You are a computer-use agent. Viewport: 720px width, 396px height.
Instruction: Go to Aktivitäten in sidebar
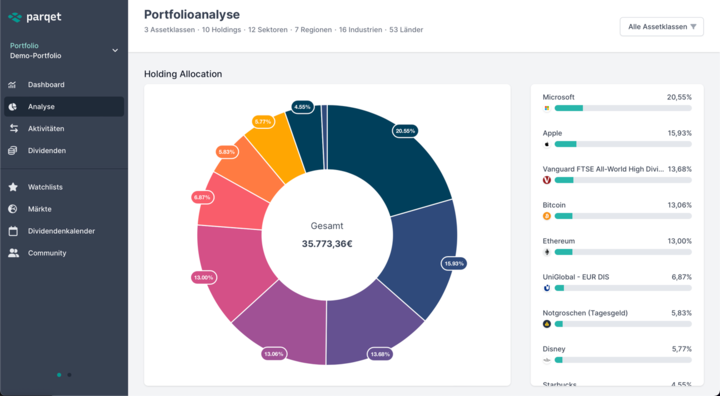pos(64,129)
